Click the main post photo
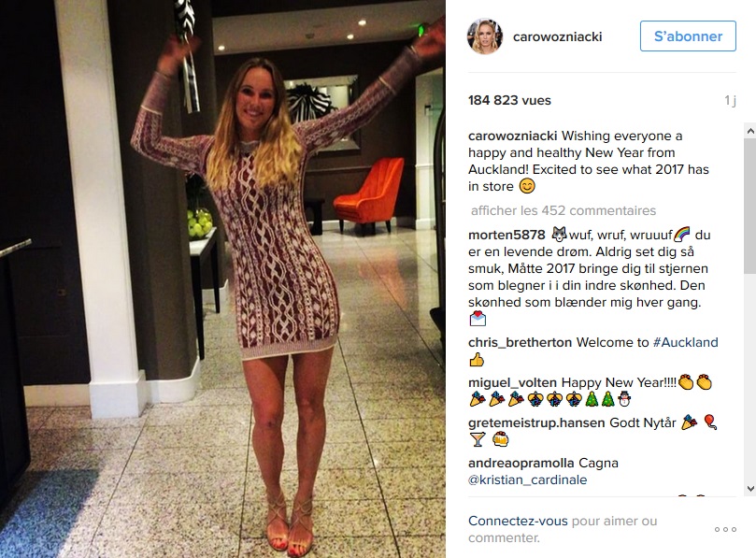Image resolution: width=756 pixels, height=558 pixels. [222, 279]
